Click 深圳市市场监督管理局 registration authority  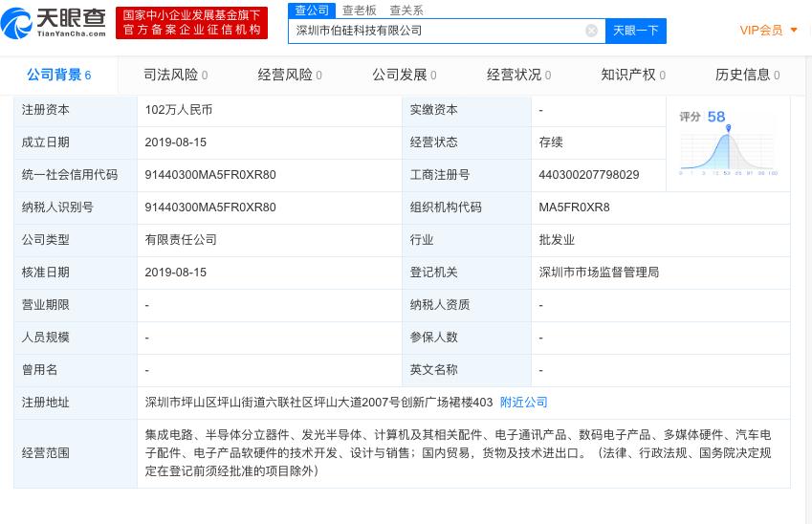point(599,273)
